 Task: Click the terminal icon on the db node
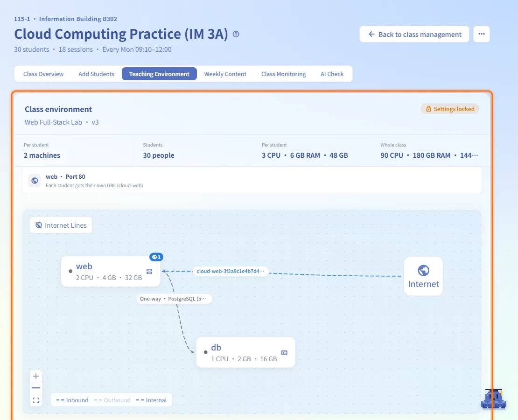pyautogui.click(x=284, y=353)
